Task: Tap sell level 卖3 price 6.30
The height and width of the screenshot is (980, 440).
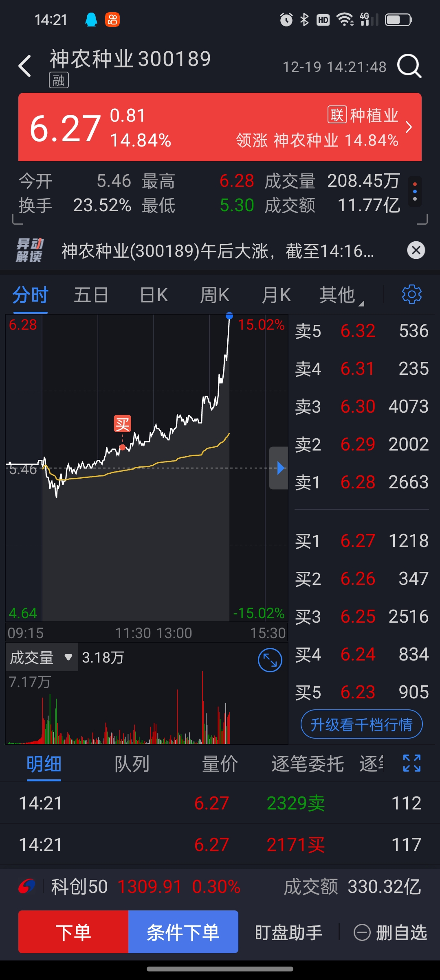Action: tap(362, 407)
